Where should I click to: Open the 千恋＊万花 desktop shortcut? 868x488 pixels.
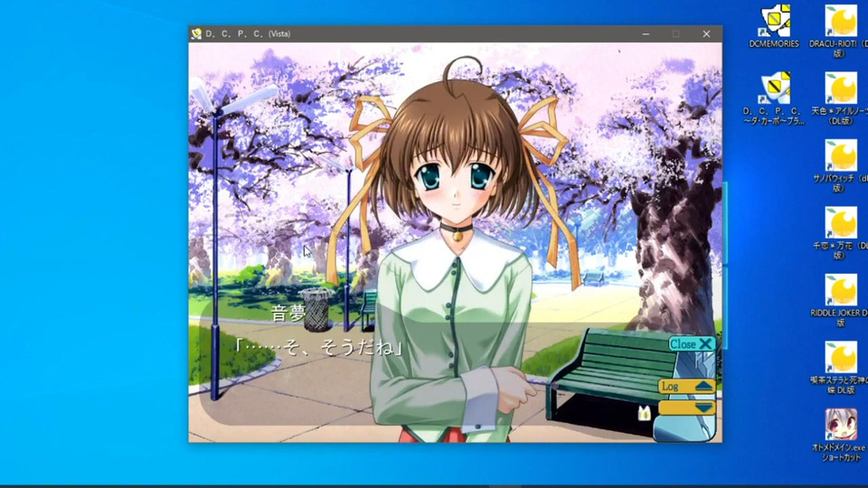pyautogui.click(x=840, y=233)
